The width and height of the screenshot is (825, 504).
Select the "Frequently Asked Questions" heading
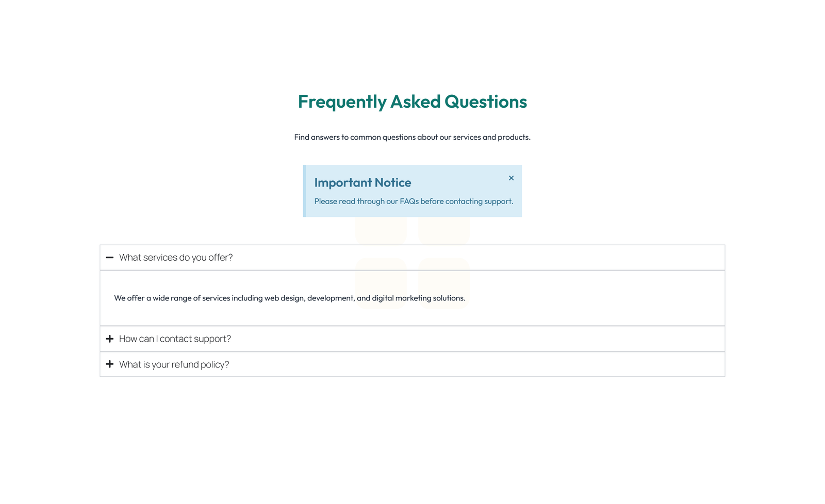coord(412,102)
